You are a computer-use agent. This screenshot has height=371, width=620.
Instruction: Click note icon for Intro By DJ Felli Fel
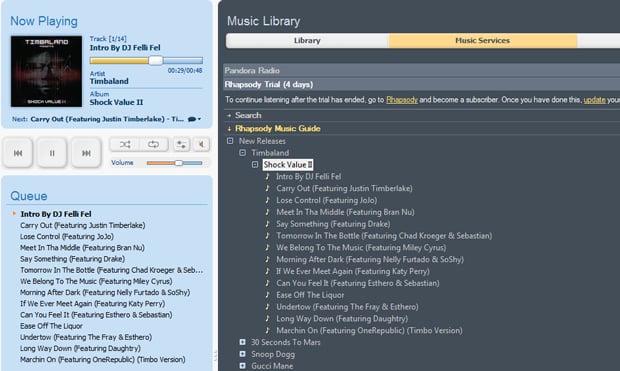[268, 176]
